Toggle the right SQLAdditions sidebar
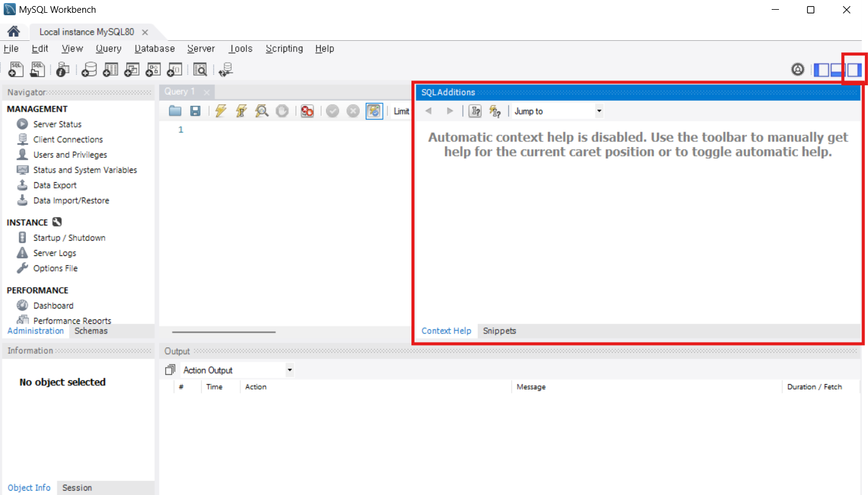The height and width of the screenshot is (495, 868). tap(854, 69)
